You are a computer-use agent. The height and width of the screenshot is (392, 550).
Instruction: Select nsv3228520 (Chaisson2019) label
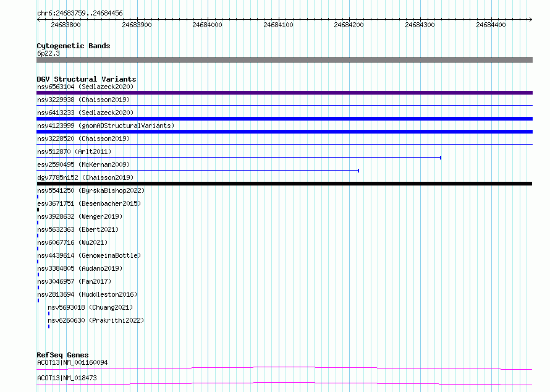(83, 138)
